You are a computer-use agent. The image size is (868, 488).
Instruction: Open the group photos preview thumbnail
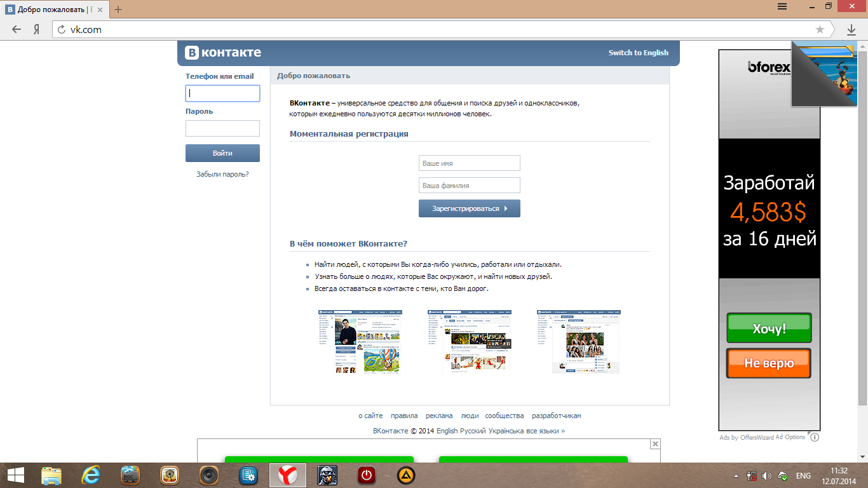pos(579,342)
